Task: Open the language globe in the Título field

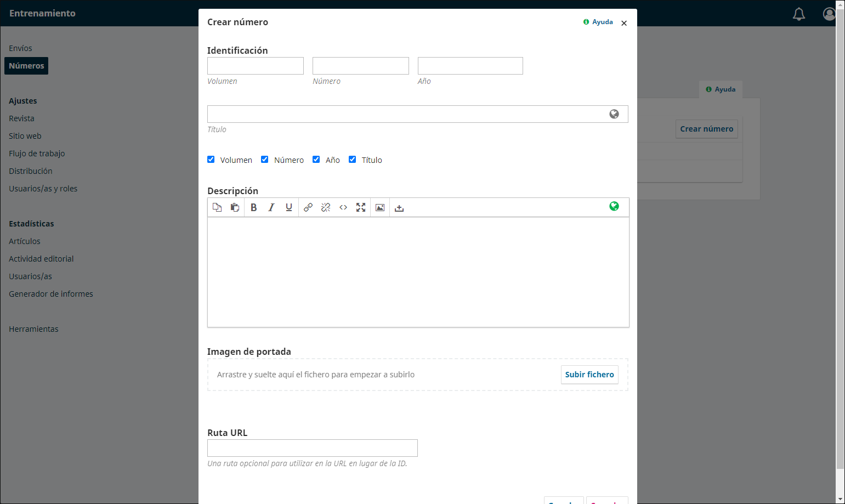Action: point(614,114)
